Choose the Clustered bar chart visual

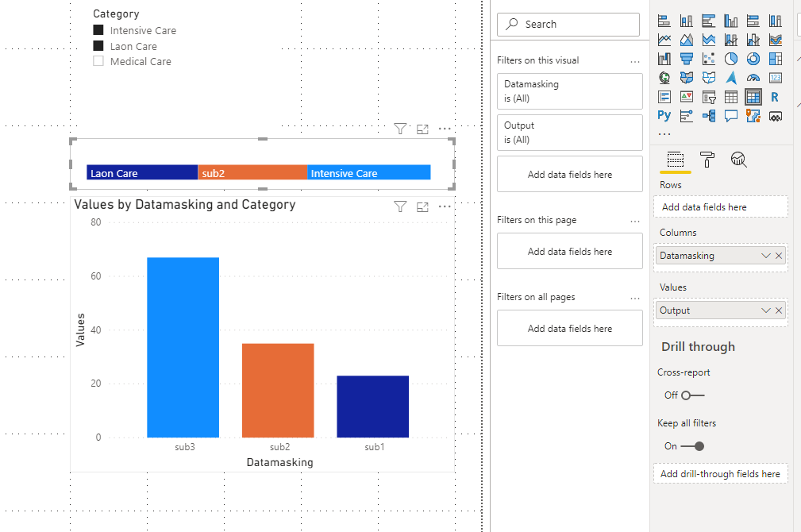click(709, 21)
